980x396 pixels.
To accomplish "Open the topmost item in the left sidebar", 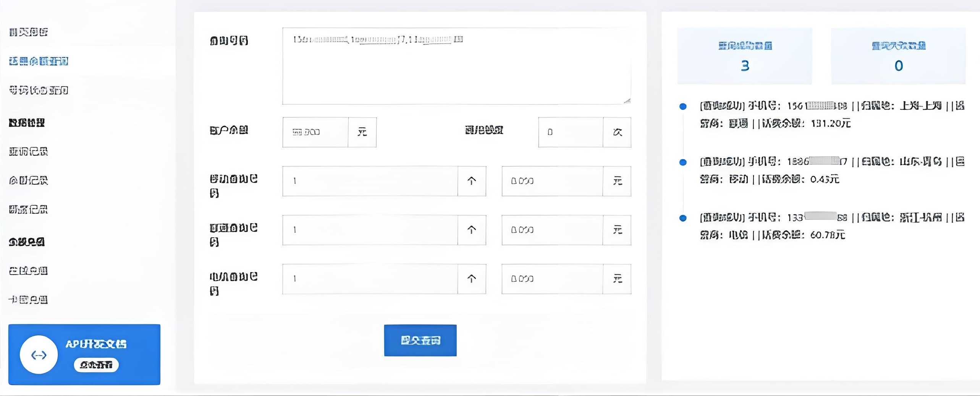I will 29,32.
